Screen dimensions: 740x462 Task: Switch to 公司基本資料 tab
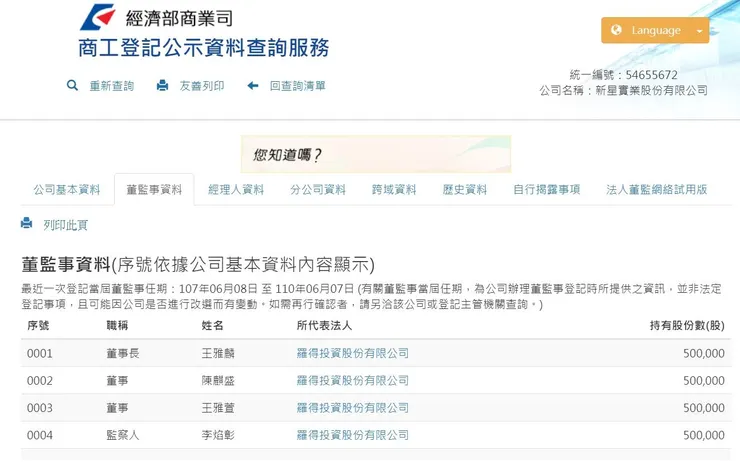point(67,190)
